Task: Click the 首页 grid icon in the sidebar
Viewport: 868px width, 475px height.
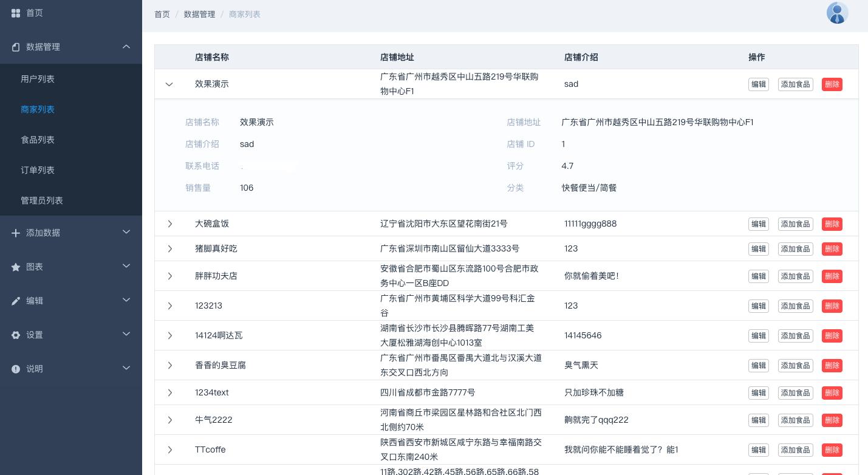Action: [16, 13]
